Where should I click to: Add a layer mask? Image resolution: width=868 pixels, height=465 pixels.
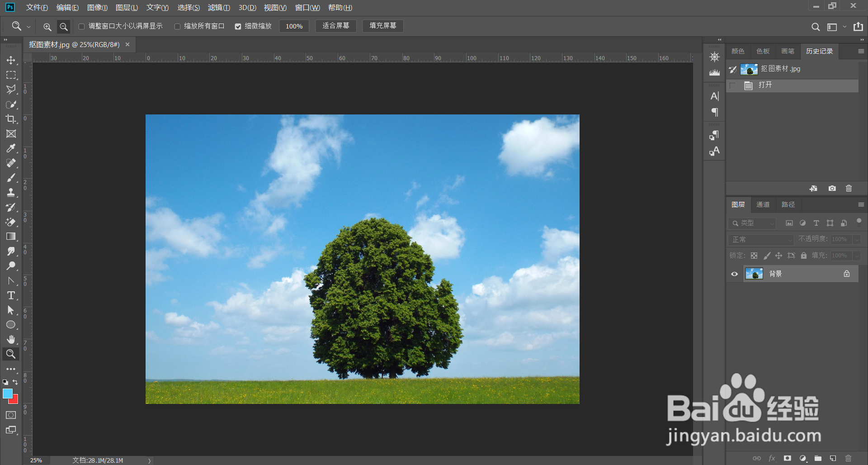788,458
